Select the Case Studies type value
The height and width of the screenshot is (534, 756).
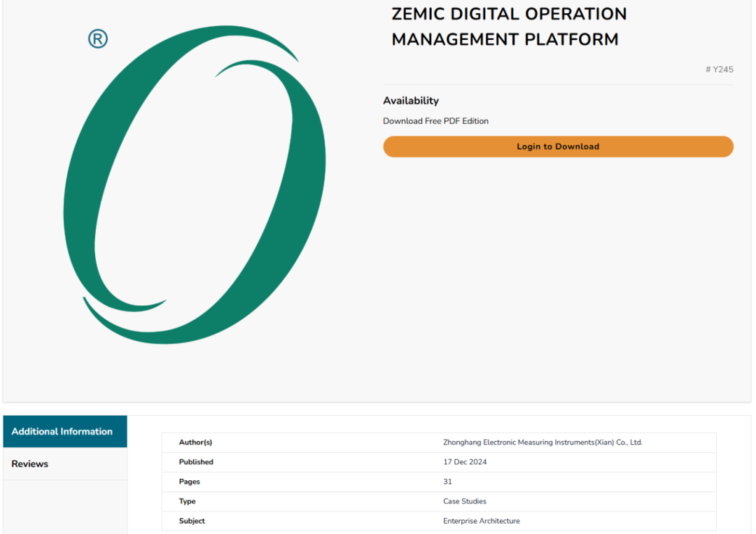[x=464, y=501]
